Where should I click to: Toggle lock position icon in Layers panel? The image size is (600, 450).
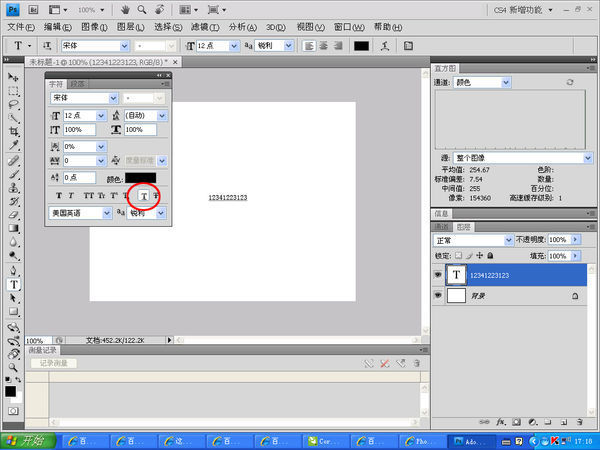[481, 256]
